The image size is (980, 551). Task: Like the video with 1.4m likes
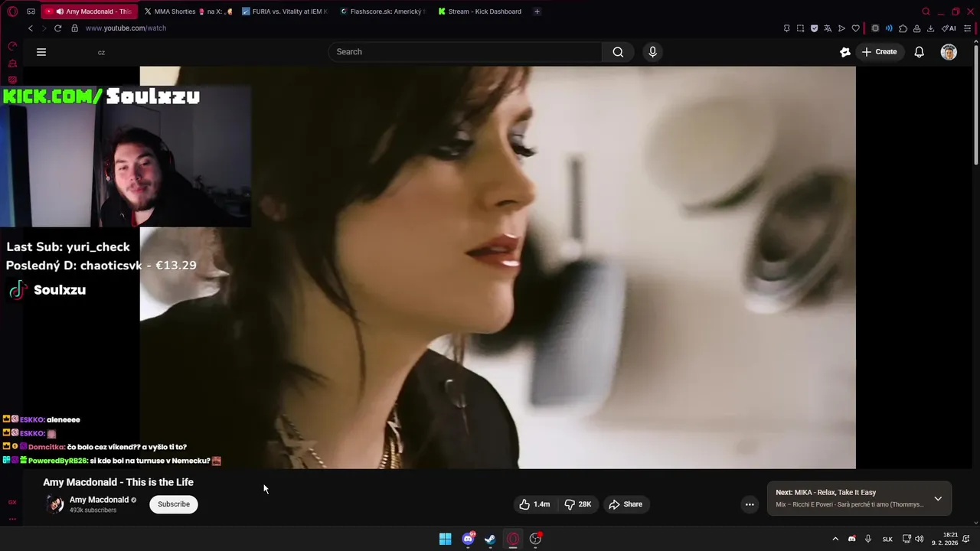pyautogui.click(x=534, y=504)
